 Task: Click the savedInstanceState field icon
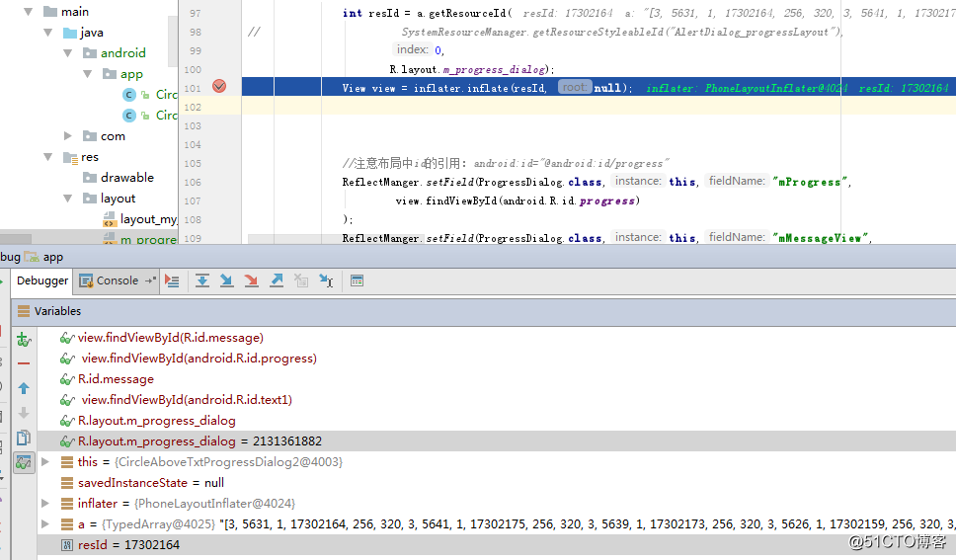point(67,483)
